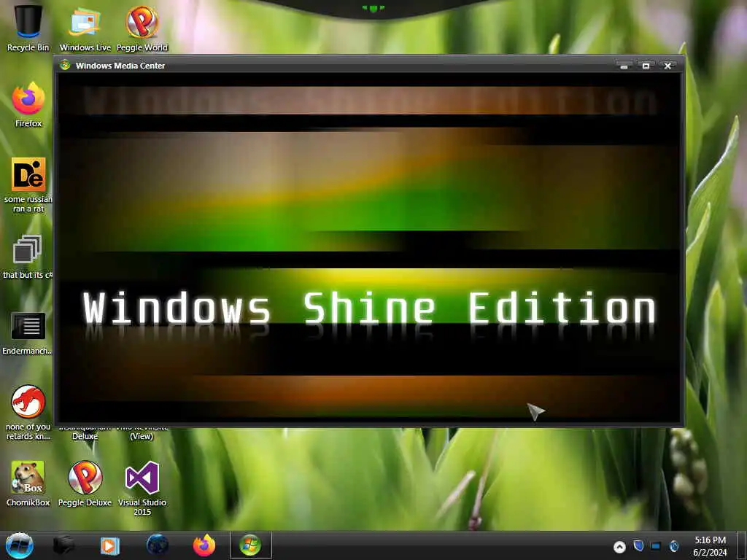Launch Peggle World from the desktop
The image size is (747, 560).
[142, 27]
